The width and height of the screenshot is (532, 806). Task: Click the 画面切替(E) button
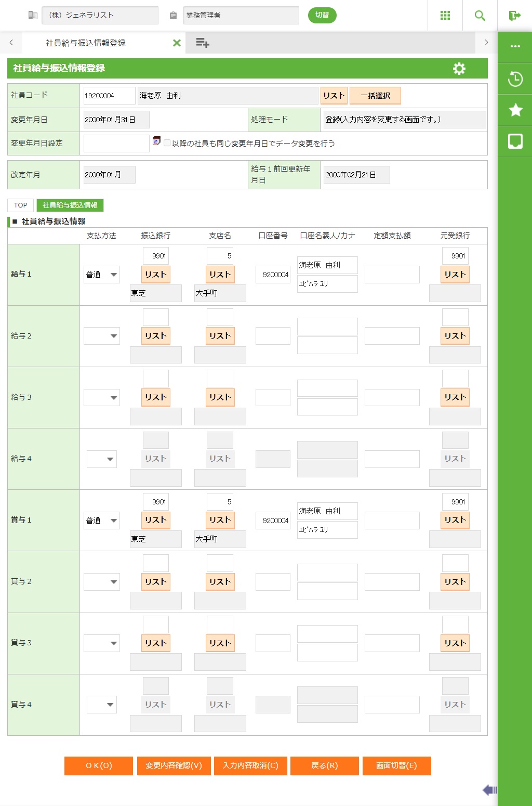(396, 765)
